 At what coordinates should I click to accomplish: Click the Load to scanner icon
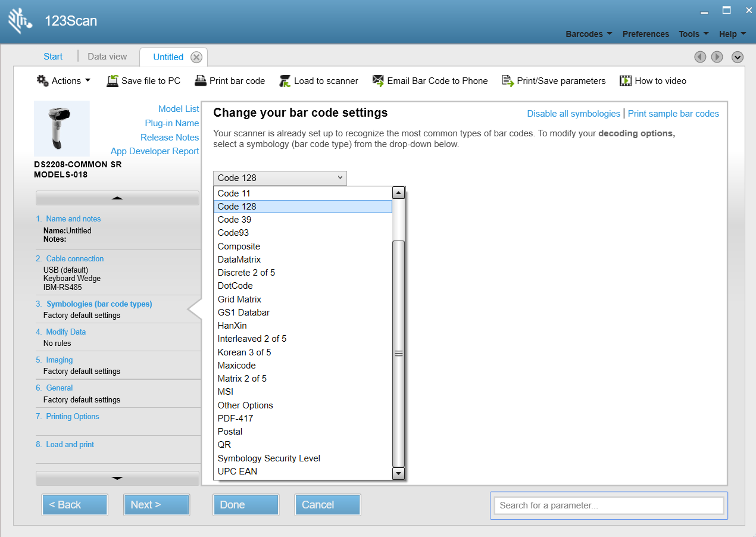tap(285, 81)
